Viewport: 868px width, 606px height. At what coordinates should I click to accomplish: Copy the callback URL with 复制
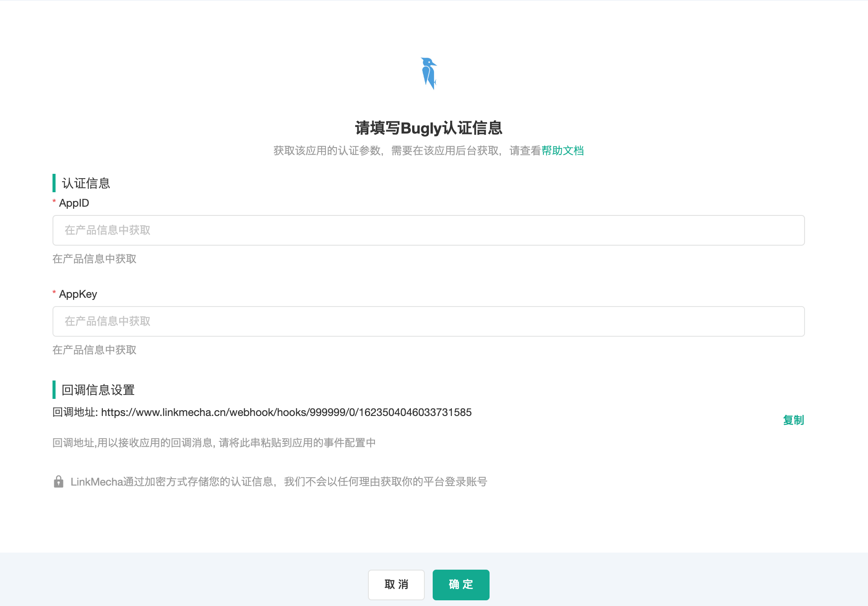click(x=793, y=420)
